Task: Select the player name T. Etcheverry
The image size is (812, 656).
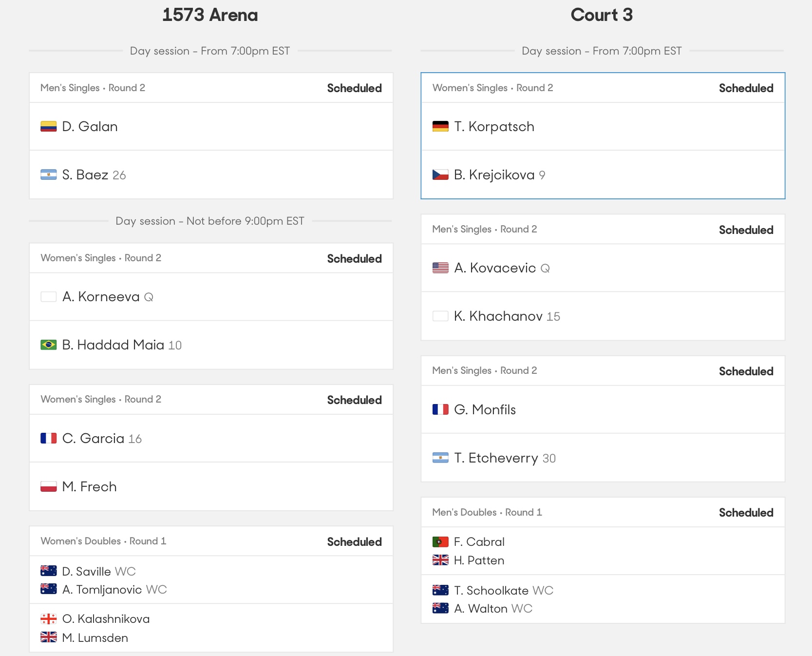Action: (496, 458)
